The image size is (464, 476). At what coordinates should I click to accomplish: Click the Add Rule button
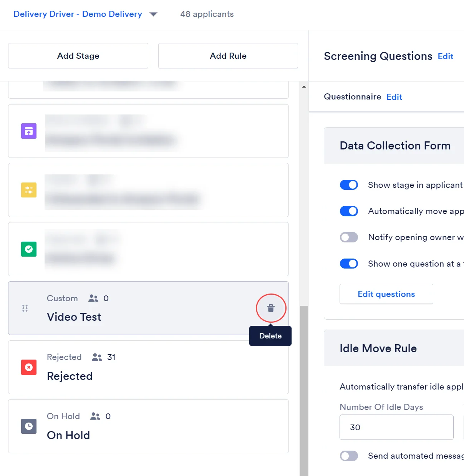[x=228, y=56]
